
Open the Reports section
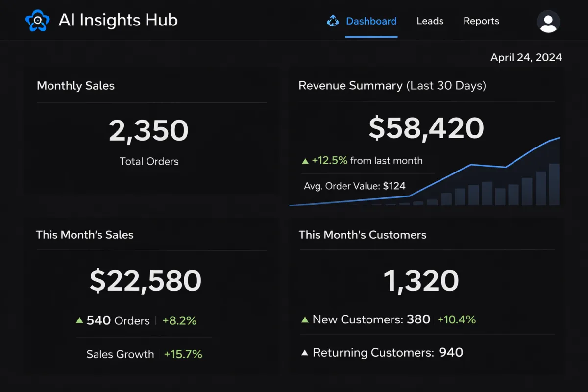pyautogui.click(x=481, y=21)
